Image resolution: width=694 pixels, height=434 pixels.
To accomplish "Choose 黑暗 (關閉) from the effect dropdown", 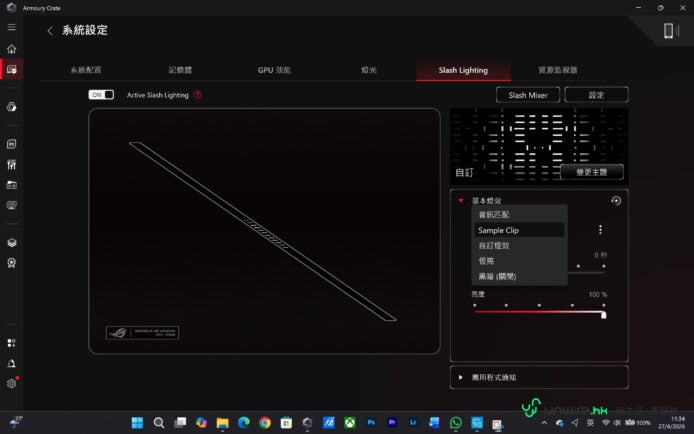I will [x=519, y=277].
